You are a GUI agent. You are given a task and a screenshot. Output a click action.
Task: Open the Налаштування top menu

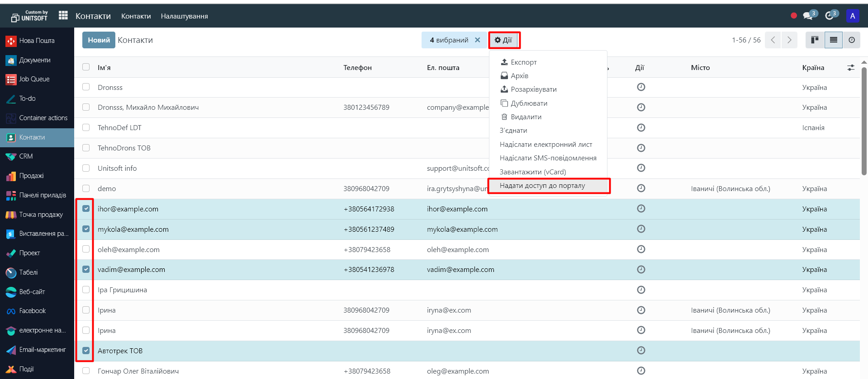184,16
